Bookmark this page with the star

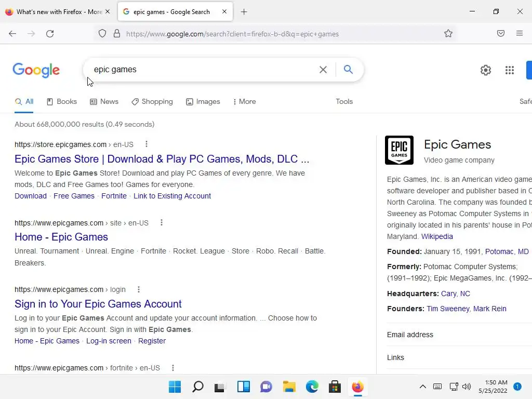(x=448, y=34)
